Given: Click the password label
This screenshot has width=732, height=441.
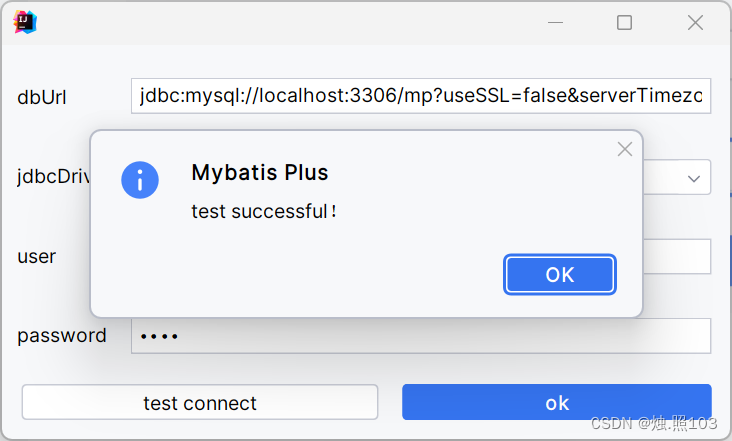Looking at the screenshot, I should tap(62, 336).
